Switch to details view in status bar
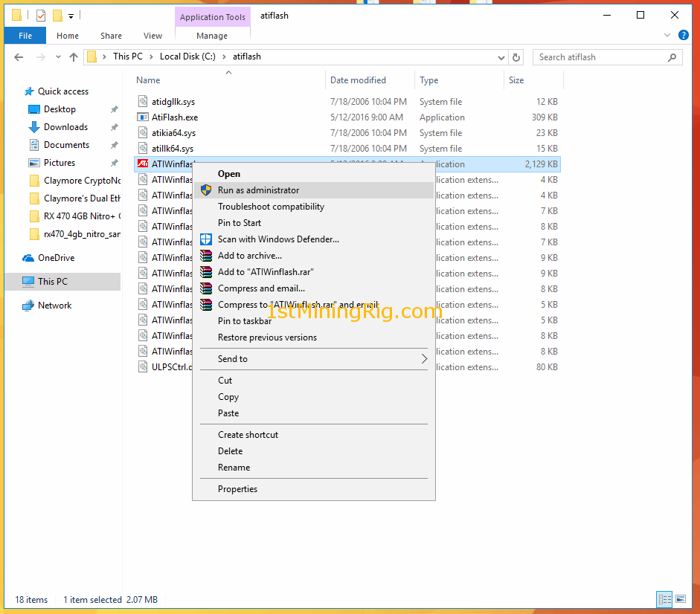The height and width of the screenshot is (614, 700). 664,599
